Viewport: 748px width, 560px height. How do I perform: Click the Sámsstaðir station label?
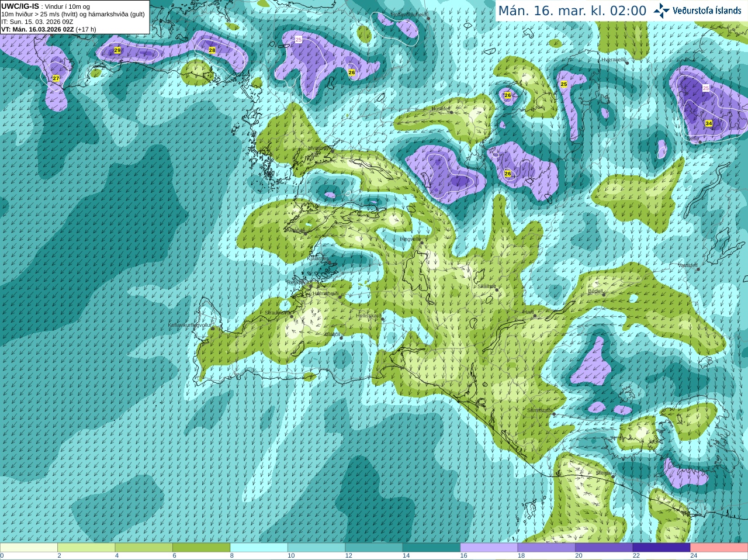coord(539,410)
